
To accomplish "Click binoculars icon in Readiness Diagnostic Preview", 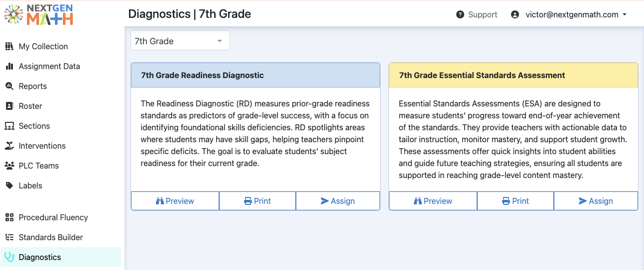I will click(160, 201).
